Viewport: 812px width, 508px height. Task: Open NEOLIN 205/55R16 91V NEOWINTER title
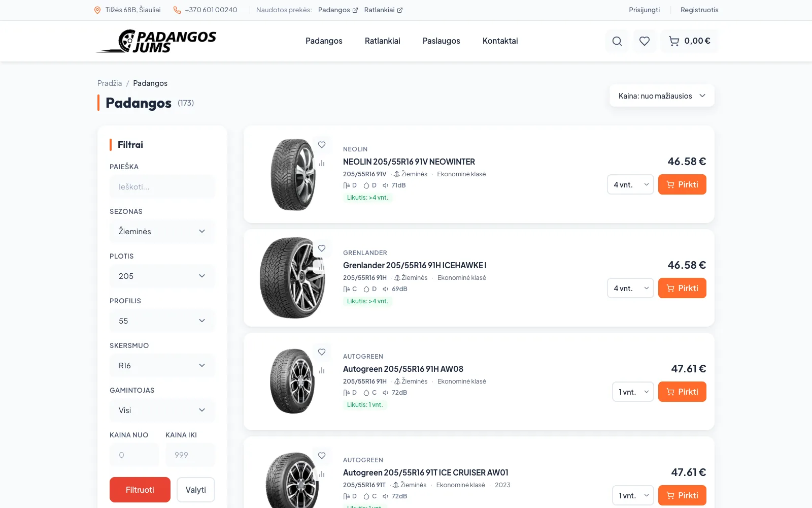pyautogui.click(x=409, y=162)
